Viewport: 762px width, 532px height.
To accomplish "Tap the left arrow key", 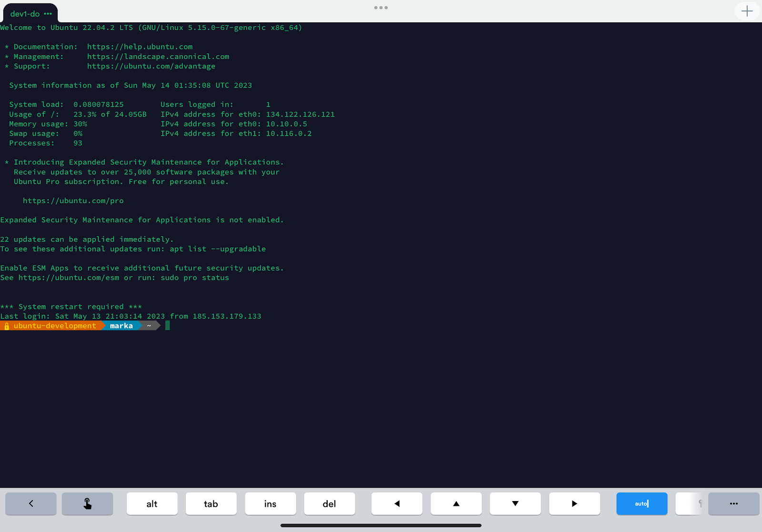I will click(x=397, y=503).
